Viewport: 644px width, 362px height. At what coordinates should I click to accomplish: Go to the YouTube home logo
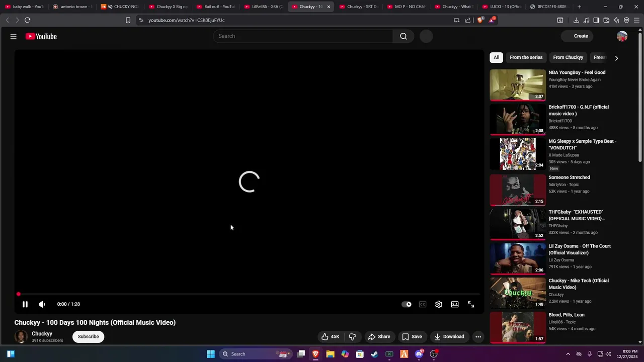[x=41, y=36]
